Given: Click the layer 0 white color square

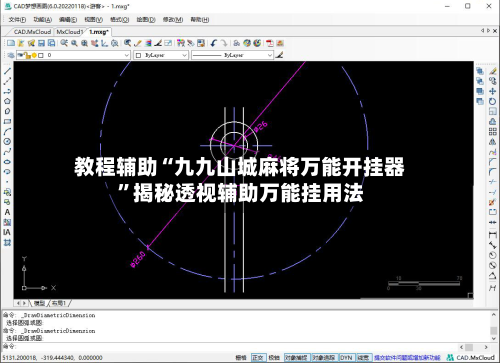Looking at the screenshot, I should coord(41,55).
